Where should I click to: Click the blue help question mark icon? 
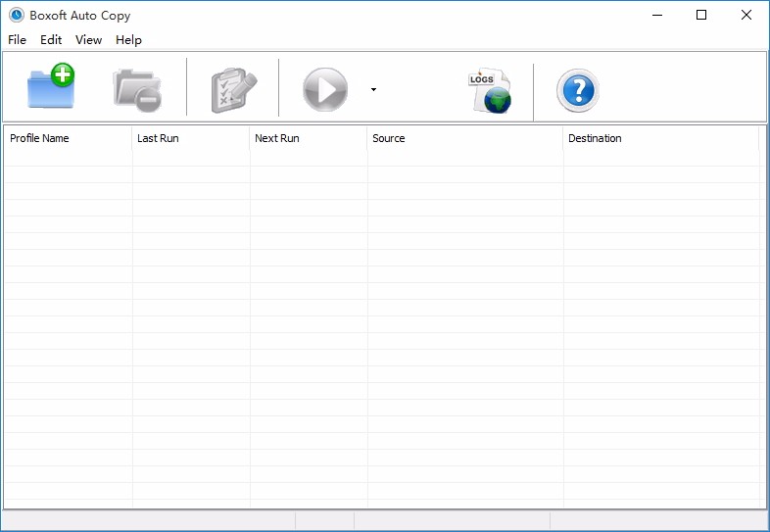578,90
